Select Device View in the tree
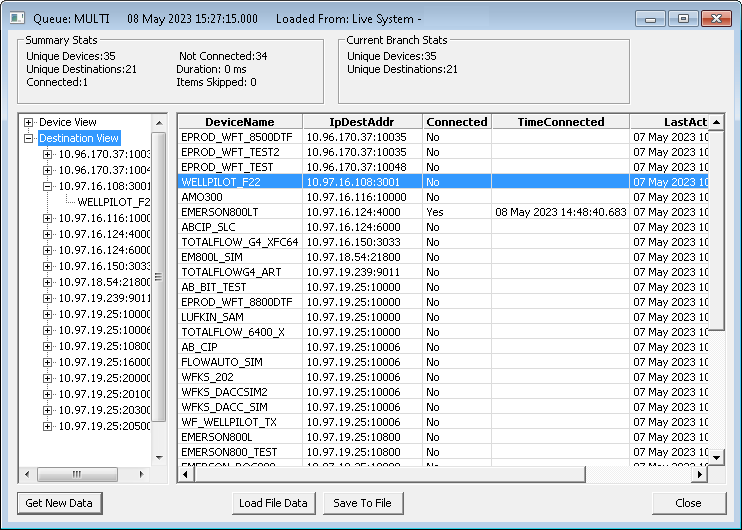This screenshot has height=530, width=742. pyautogui.click(x=68, y=122)
